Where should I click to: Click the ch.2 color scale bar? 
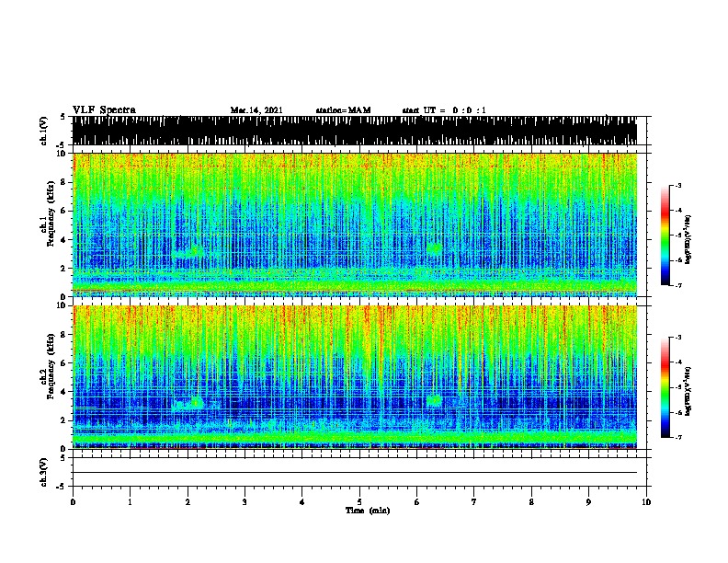[x=665, y=387]
